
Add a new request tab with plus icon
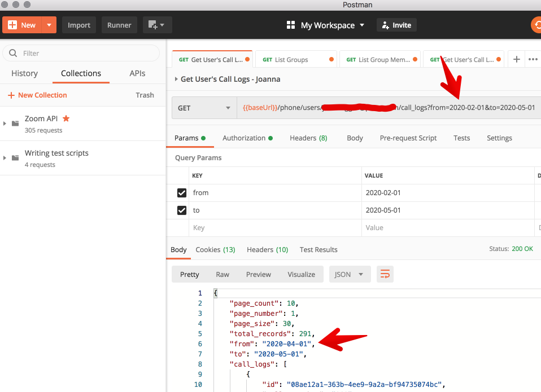point(517,59)
